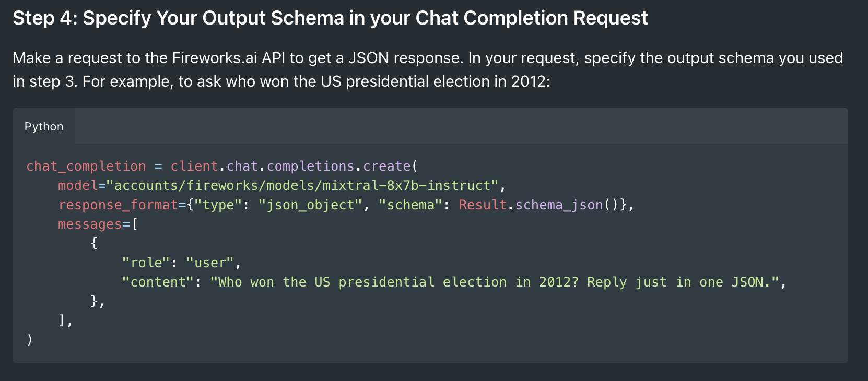Viewport: 868px width, 381px height.
Task: Click the Step 4 section heading
Action: click(330, 18)
